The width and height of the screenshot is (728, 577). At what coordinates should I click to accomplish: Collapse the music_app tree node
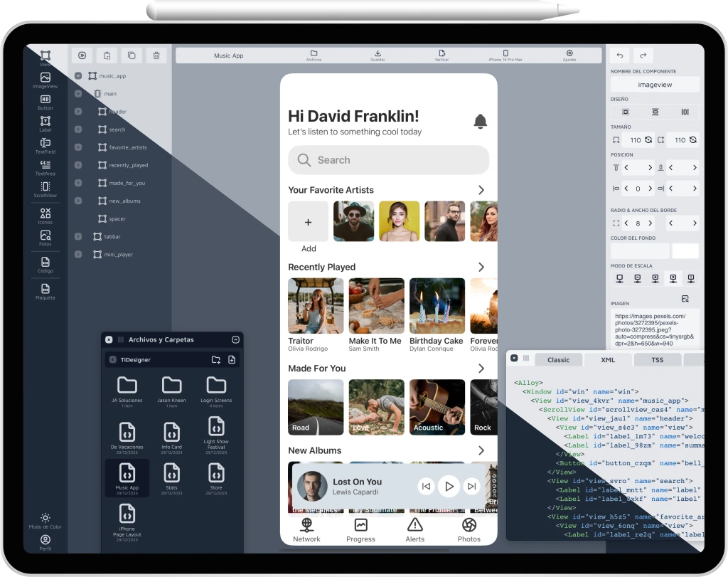[x=78, y=76]
